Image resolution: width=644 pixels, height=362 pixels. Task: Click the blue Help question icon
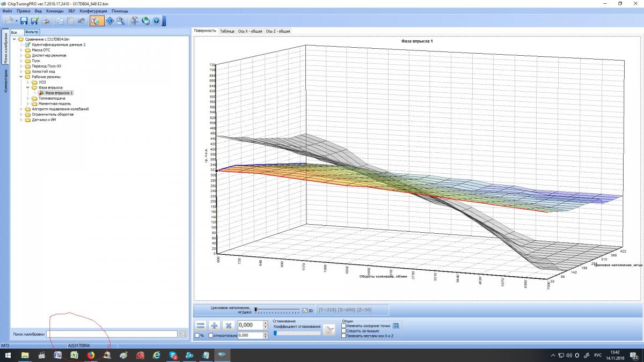click(x=156, y=21)
